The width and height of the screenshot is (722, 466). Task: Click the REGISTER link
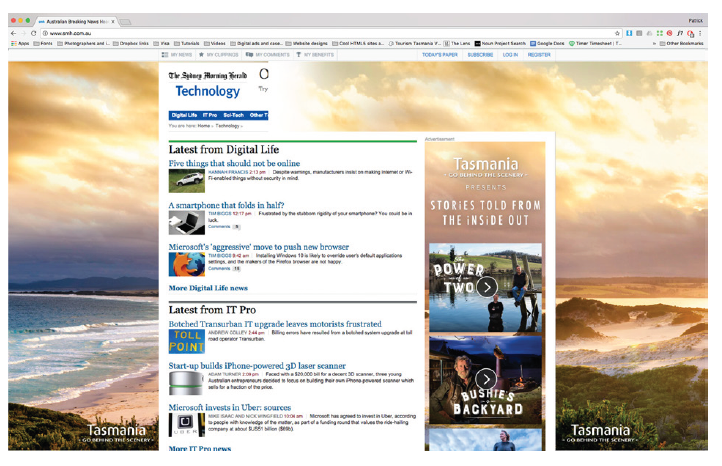[539, 54]
